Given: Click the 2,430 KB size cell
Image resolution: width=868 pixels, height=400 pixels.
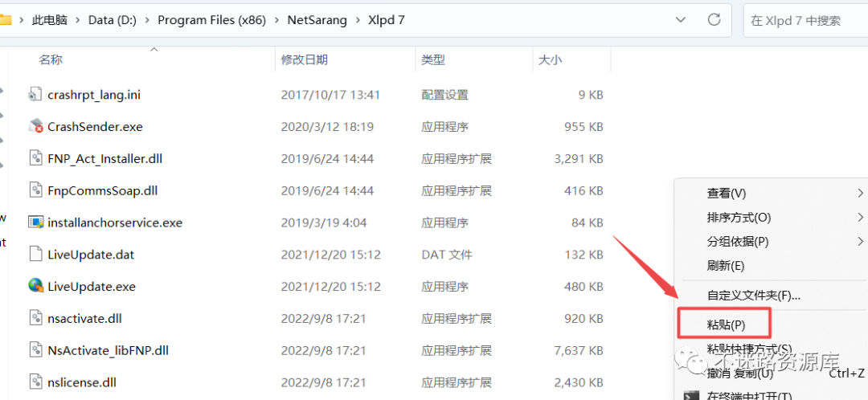Looking at the screenshot, I should [x=579, y=382].
